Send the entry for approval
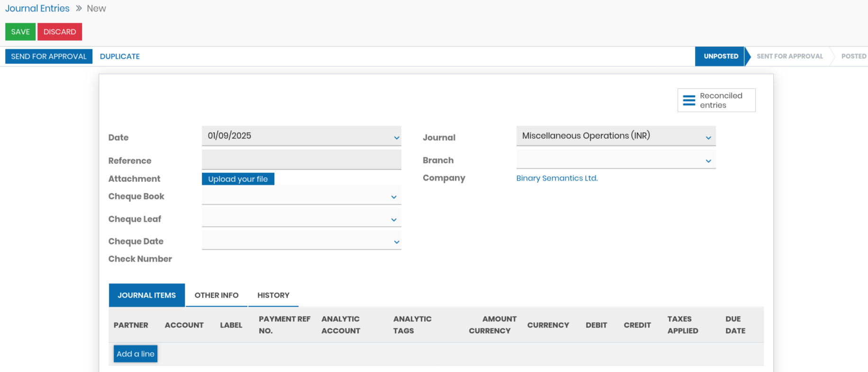 pos(49,56)
